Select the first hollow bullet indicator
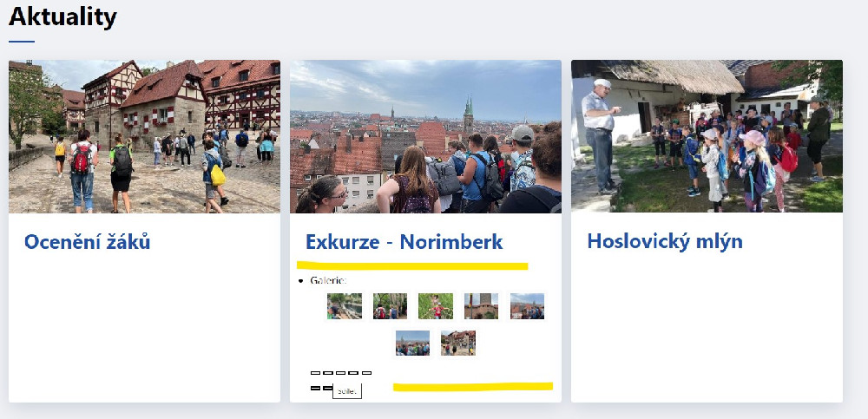 pyautogui.click(x=316, y=373)
